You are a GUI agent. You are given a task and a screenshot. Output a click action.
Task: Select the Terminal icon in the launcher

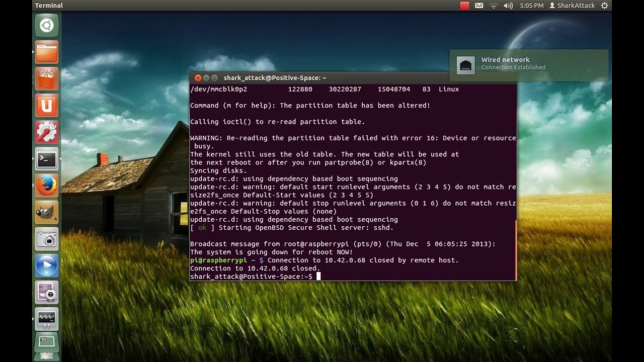pos(47,159)
